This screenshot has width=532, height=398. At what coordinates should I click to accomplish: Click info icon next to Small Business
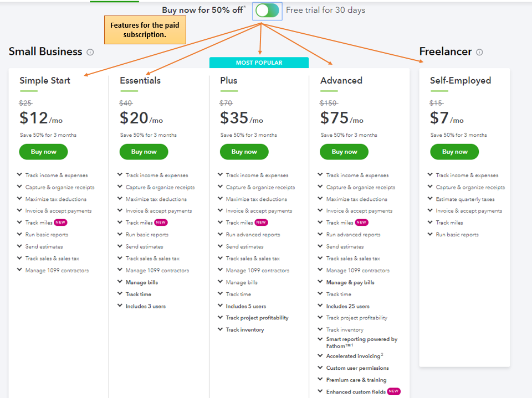click(90, 52)
